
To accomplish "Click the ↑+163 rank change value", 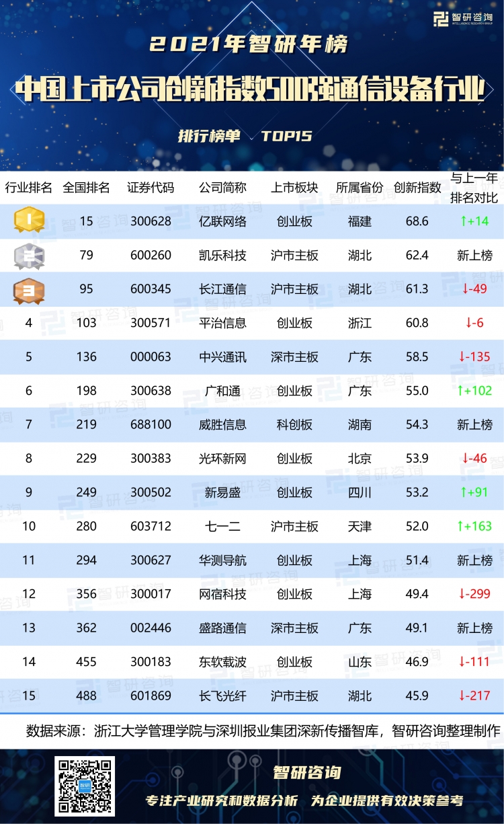I will [x=474, y=526].
